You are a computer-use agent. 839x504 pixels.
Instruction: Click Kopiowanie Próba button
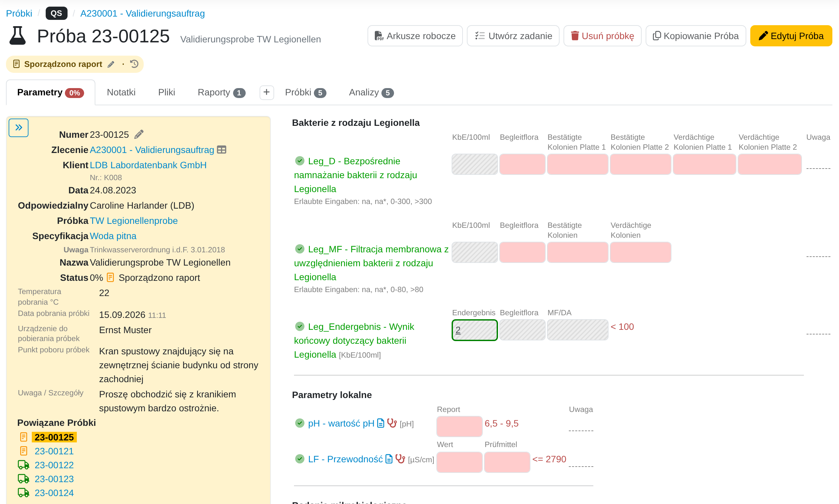696,36
